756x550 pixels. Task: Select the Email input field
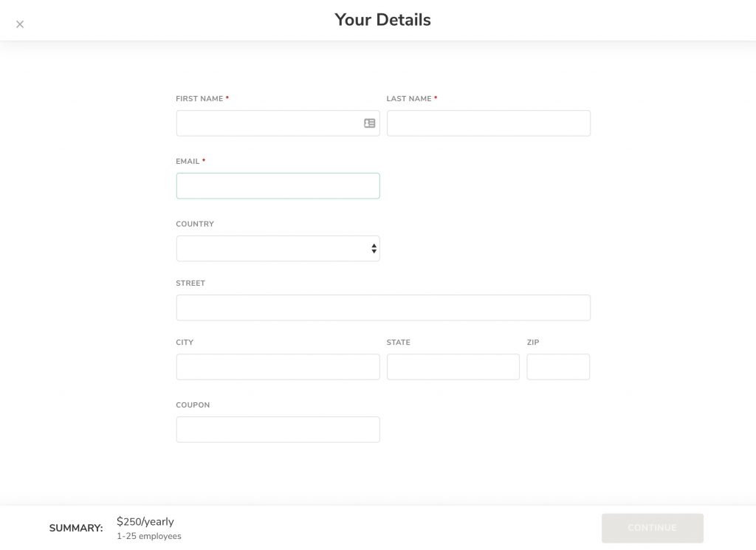[278, 186]
